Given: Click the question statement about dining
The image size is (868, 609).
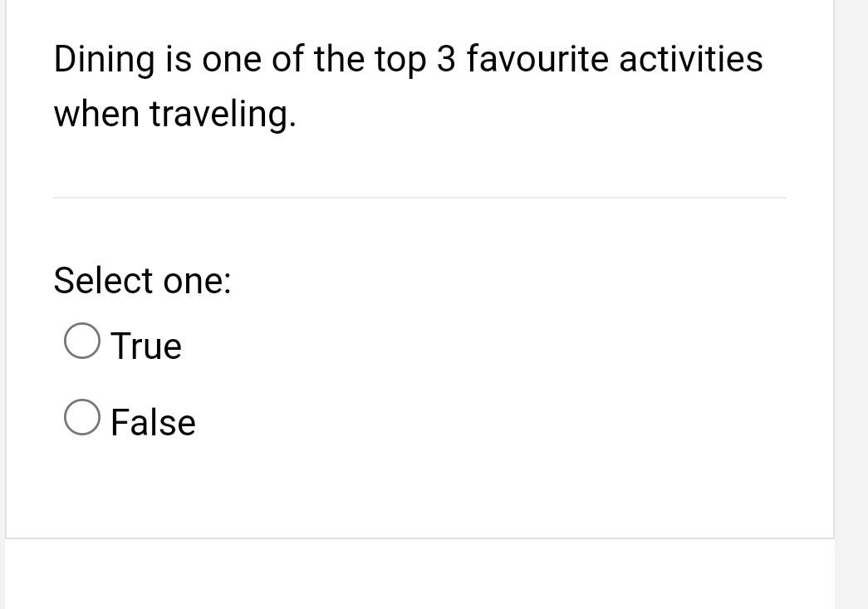Looking at the screenshot, I should point(407,58).
